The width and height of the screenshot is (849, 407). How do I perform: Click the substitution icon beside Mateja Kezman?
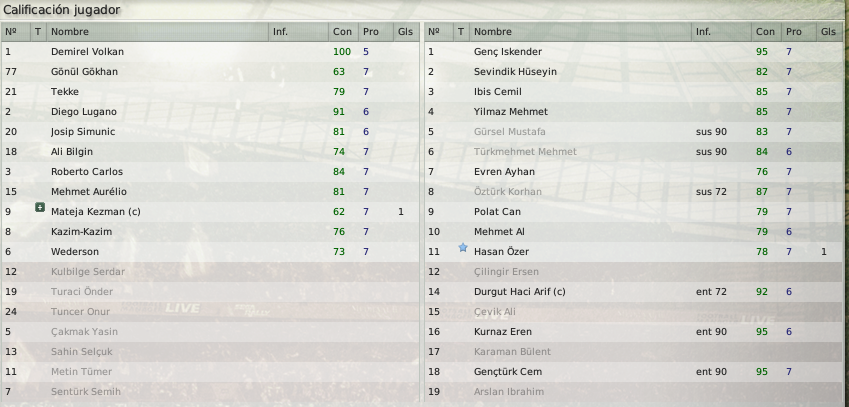pyautogui.click(x=40, y=207)
